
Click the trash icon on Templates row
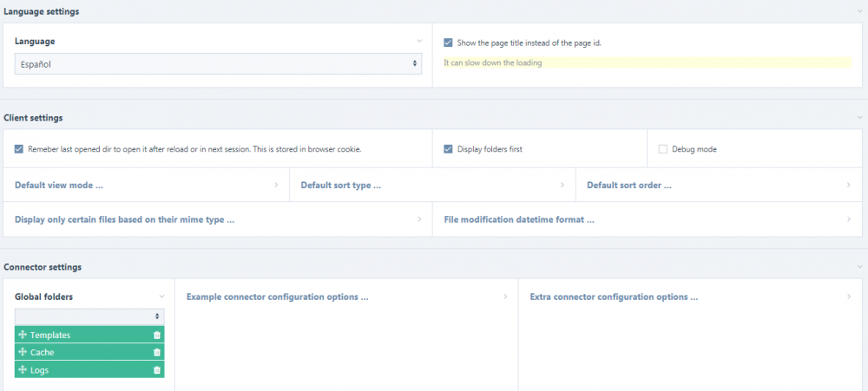tap(157, 335)
